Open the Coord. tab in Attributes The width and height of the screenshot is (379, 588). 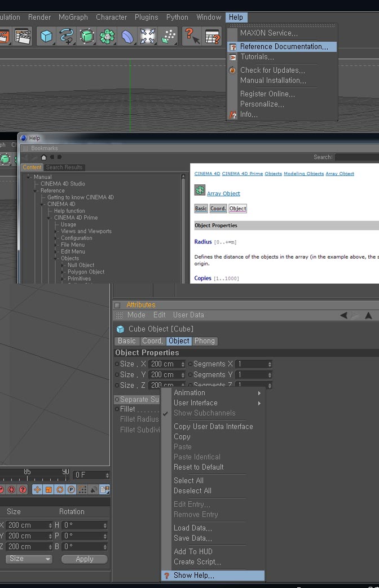[153, 341]
